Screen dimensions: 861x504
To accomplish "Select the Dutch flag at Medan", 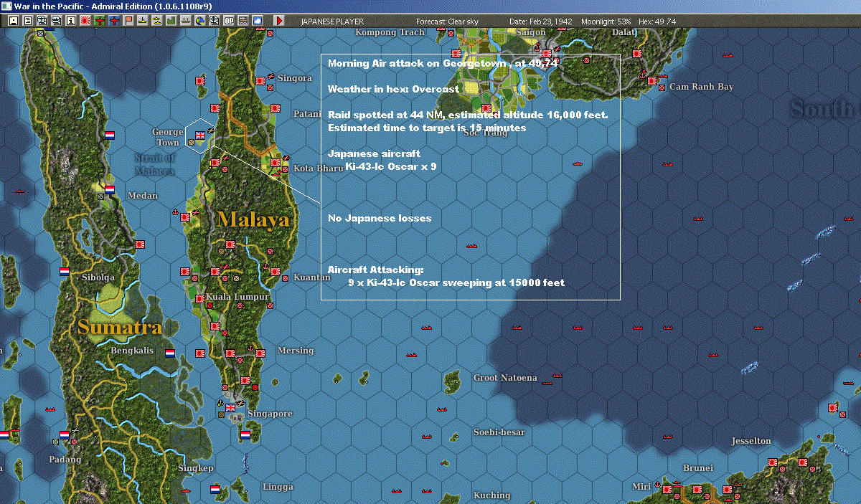I will 110,189.
